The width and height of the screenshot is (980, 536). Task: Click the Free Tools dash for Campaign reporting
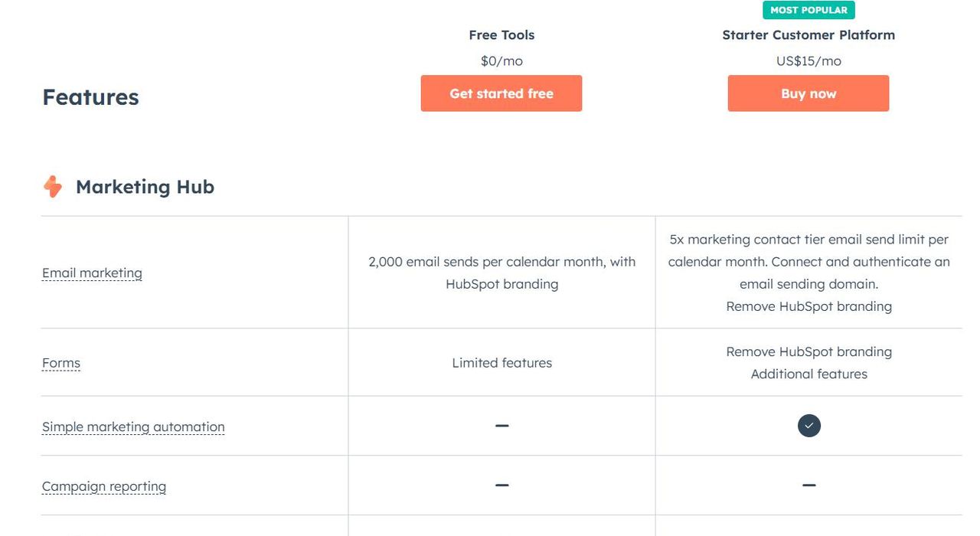501,485
